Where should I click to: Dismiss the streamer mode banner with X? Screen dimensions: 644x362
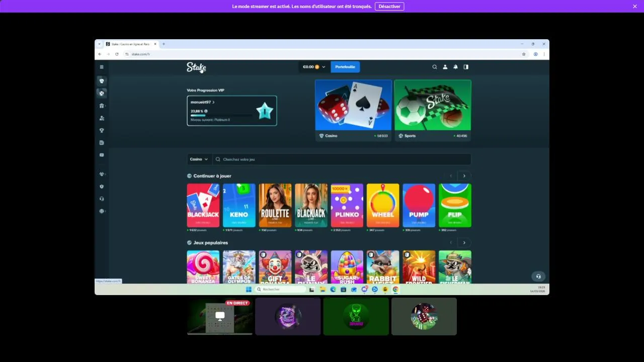pos(635,7)
